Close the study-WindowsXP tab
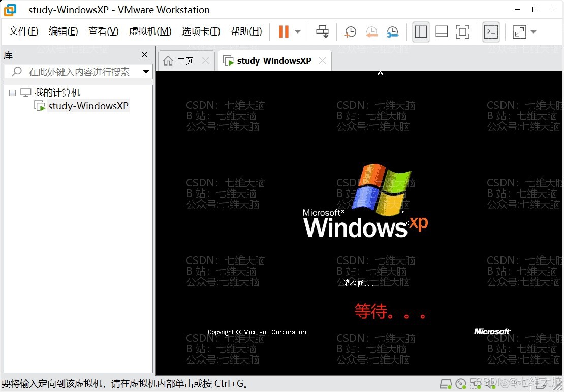This screenshot has height=392, width=564. [322, 61]
